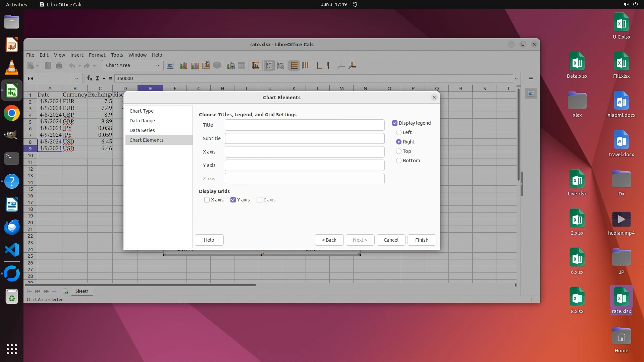The height and width of the screenshot is (362, 644).
Task: Click the Vertical Grids toolbar icon
Action: pyautogui.click(x=305, y=66)
